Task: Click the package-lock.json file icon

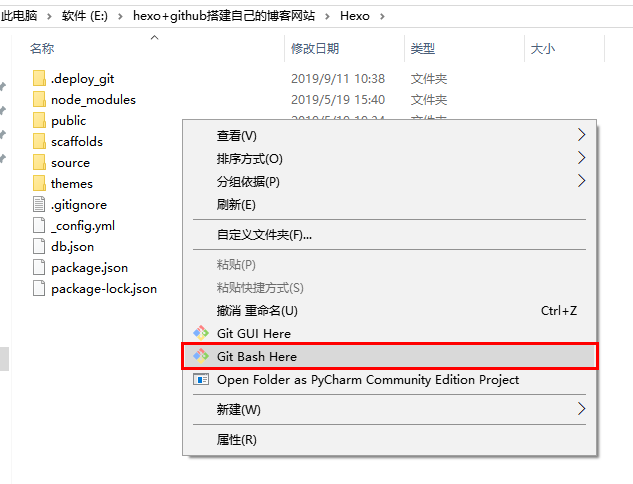Action: click(x=39, y=288)
